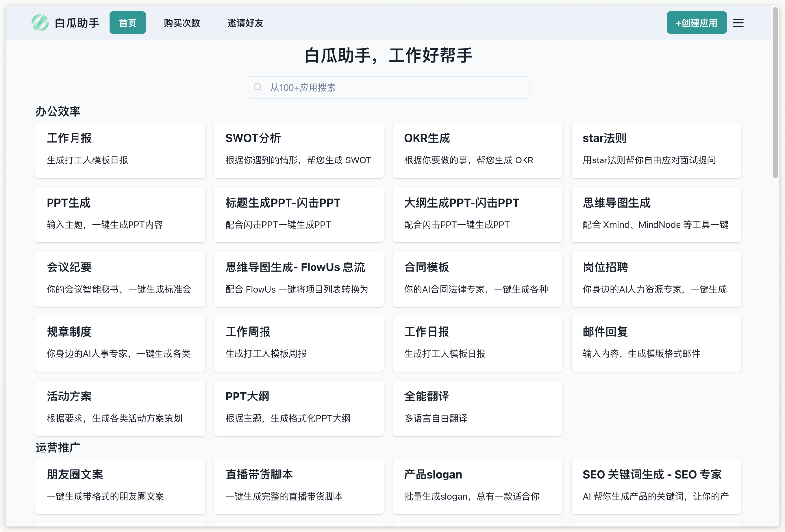This screenshot has width=785, height=532.
Task: Select the 产品slogan generator
Action: click(477, 486)
